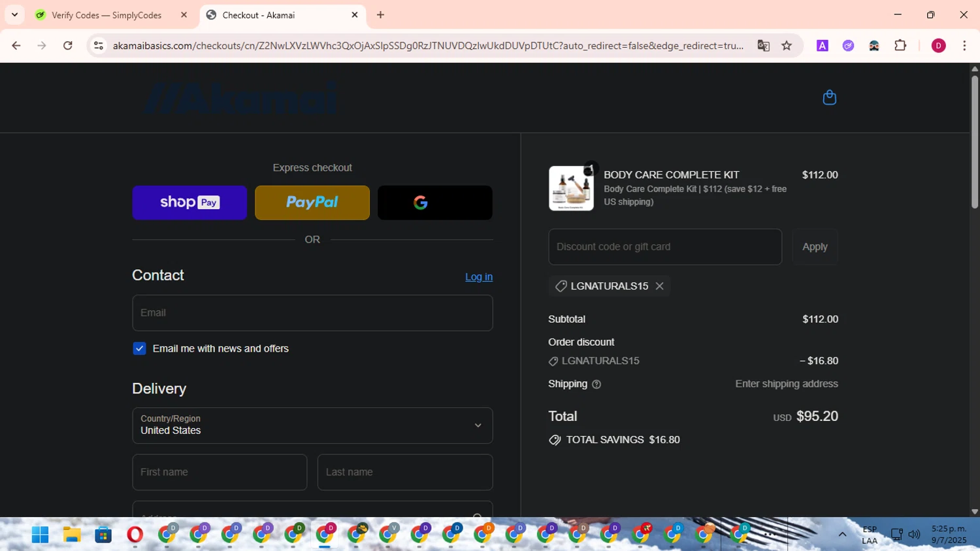The image size is (980, 551).
Task: Click the 'BODY CARE COMPLETE KIT' product title
Action: (x=671, y=175)
